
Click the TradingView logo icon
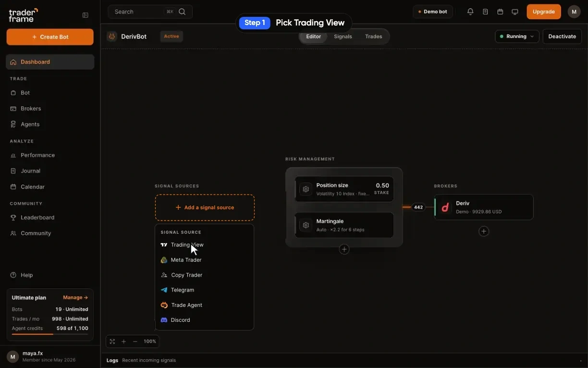pyautogui.click(x=164, y=245)
